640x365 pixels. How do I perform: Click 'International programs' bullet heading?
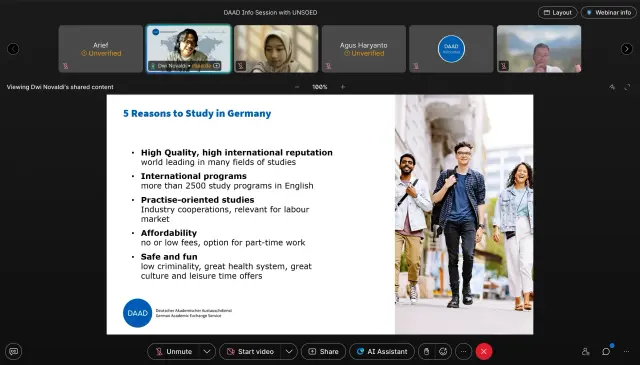[194, 176]
